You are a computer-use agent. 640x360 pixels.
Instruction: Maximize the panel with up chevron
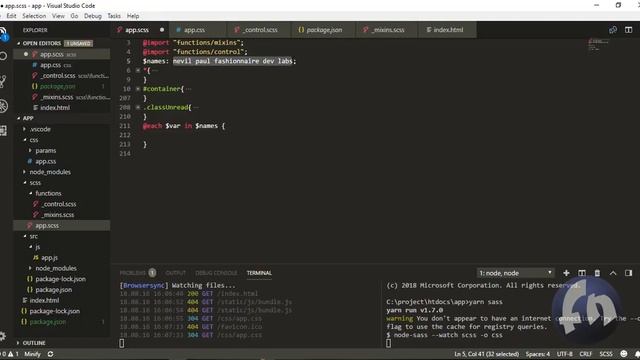[613, 273]
